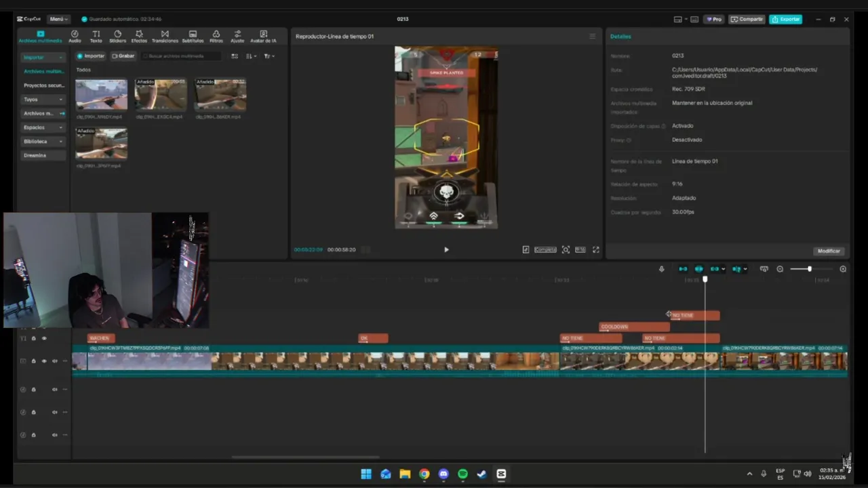868x488 pixels.
Task: Select the Archivos multimedia tab
Action: point(40,37)
